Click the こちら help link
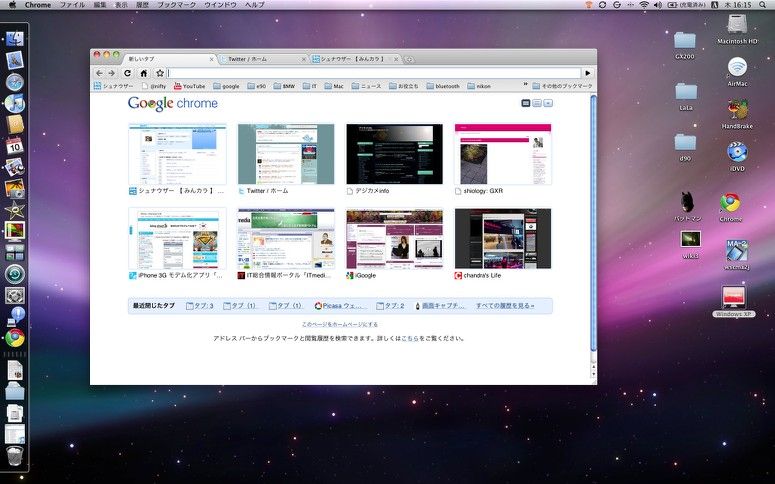This screenshot has height=484, width=775. (410, 339)
